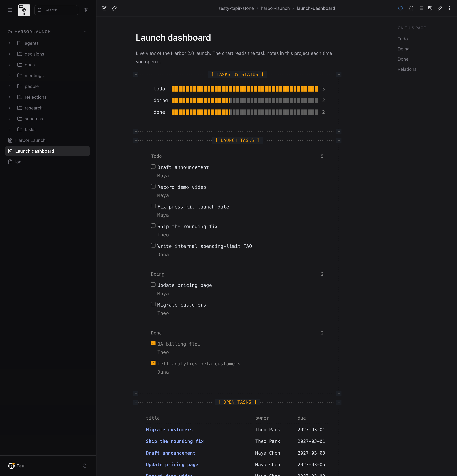Image resolution: width=457 pixels, height=476 pixels.
Task: Check the Ship the rounding fix task
Action: click(153, 226)
